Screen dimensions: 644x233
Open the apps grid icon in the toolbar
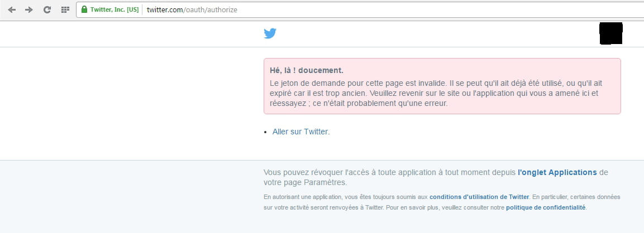[65, 9]
